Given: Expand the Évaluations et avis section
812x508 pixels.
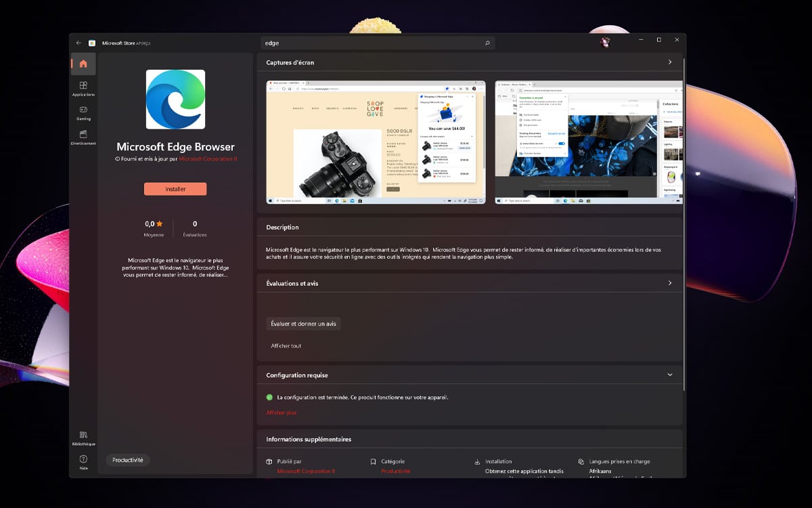Looking at the screenshot, I should pyautogui.click(x=670, y=282).
